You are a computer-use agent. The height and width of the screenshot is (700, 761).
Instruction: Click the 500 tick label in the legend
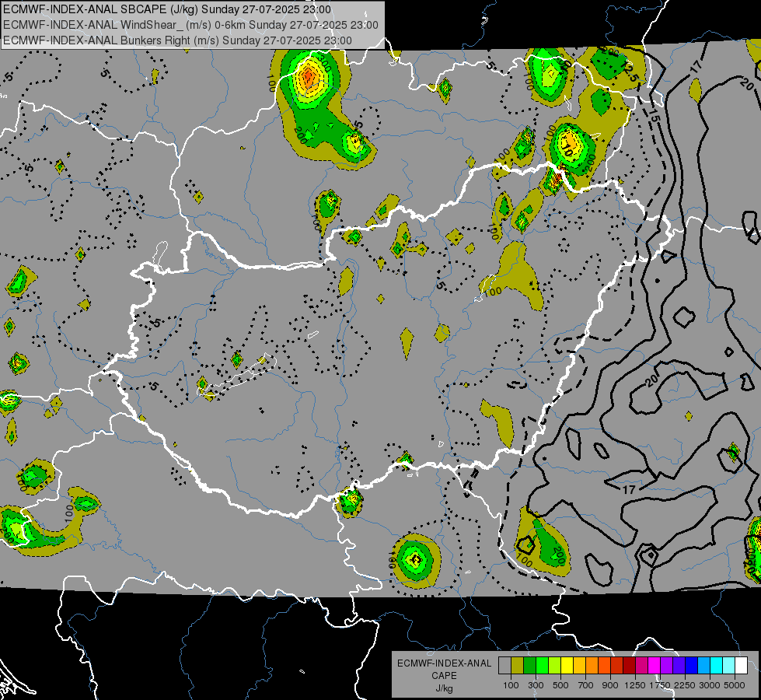pyautogui.click(x=560, y=685)
